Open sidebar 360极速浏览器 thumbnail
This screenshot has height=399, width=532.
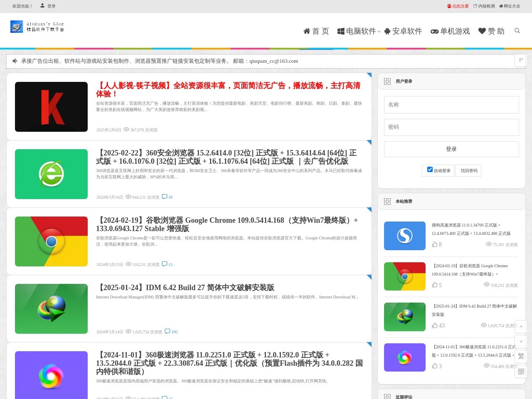pos(405,357)
